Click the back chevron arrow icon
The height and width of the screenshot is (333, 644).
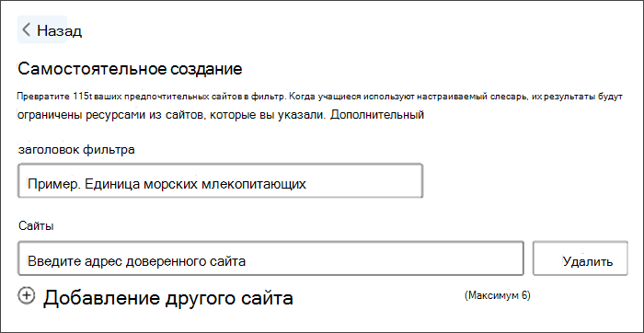27,30
